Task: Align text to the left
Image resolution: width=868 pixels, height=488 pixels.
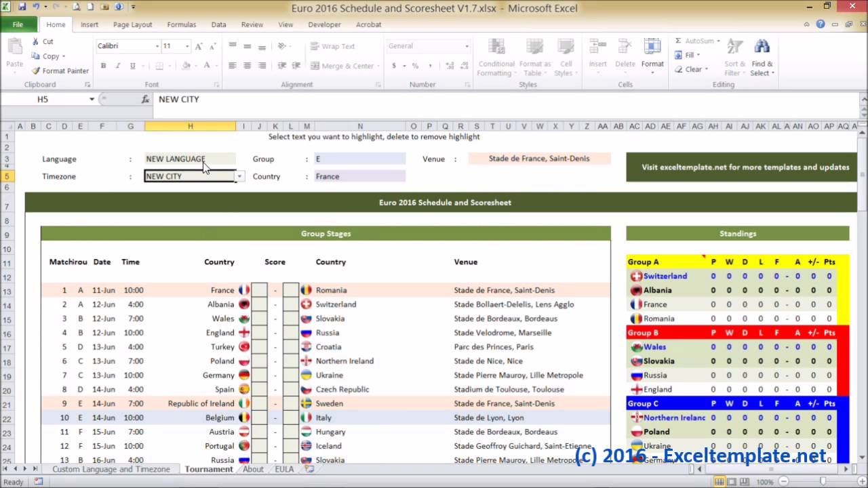Action: click(x=233, y=66)
